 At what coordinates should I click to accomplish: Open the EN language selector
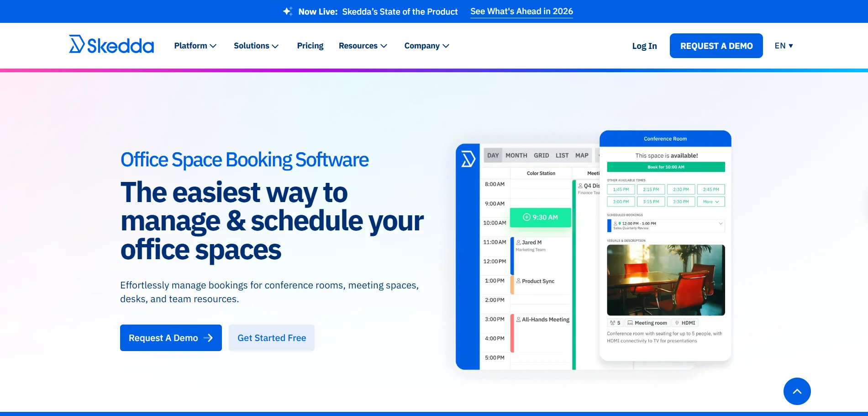784,45
